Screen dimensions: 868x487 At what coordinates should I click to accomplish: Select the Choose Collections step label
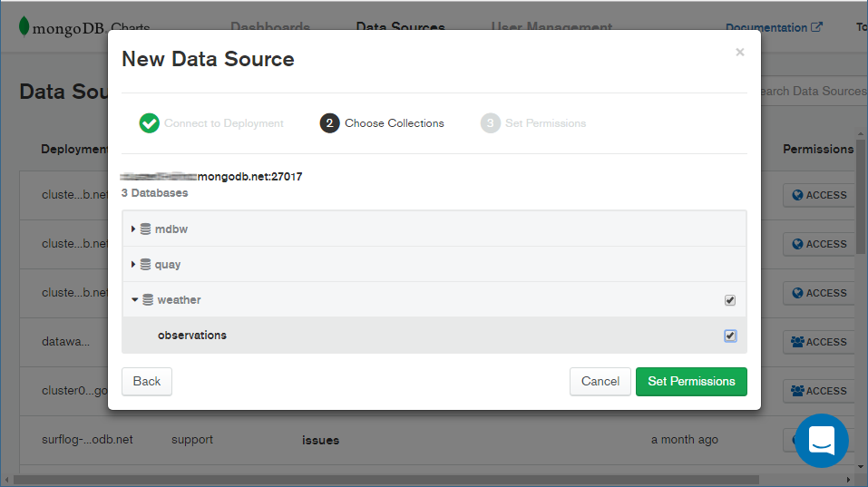[x=395, y=123]
